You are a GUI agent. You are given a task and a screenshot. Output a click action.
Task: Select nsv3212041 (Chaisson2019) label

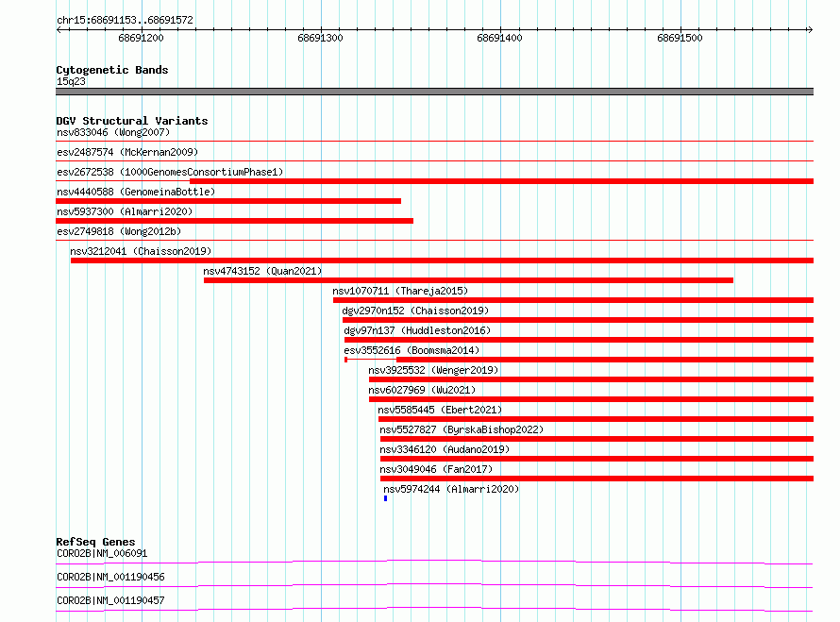coord(141,251)
